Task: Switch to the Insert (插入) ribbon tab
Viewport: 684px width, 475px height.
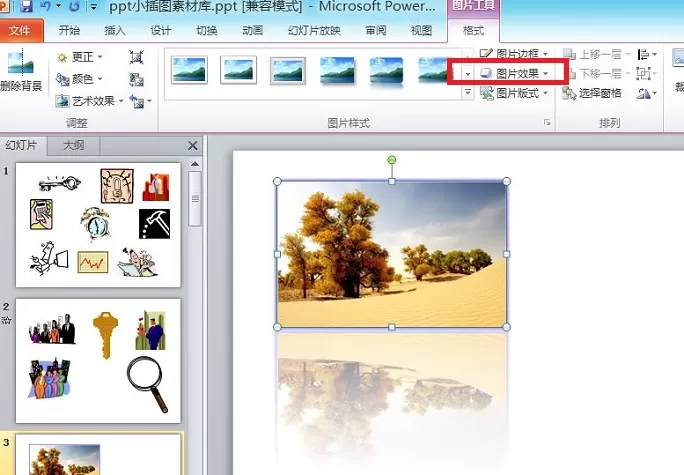Action: coord(115,31)
